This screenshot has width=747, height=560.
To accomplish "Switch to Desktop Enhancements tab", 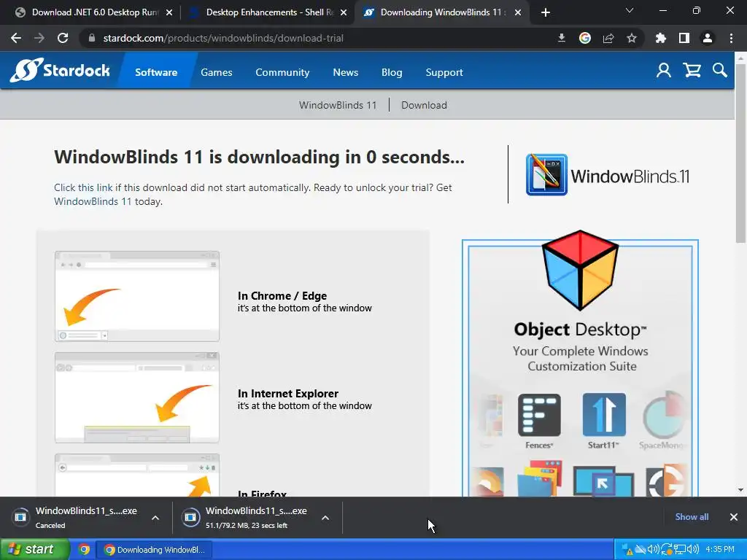I will (267, 12).
